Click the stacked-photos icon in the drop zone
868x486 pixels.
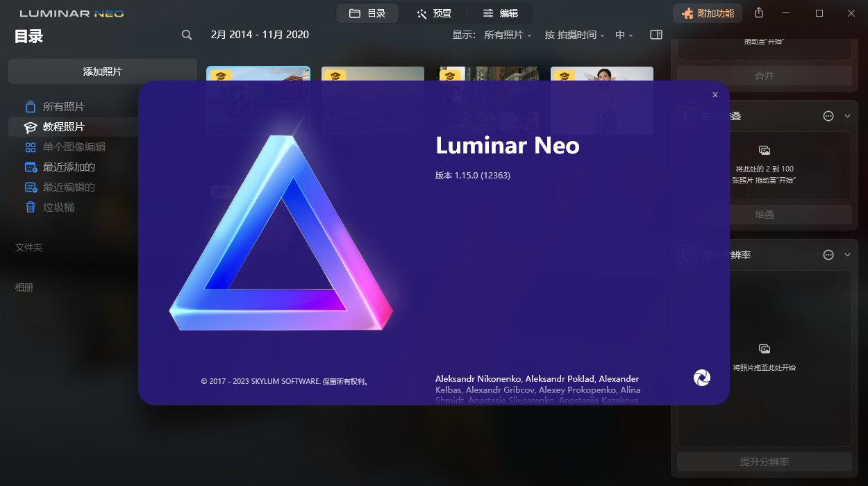765,150
